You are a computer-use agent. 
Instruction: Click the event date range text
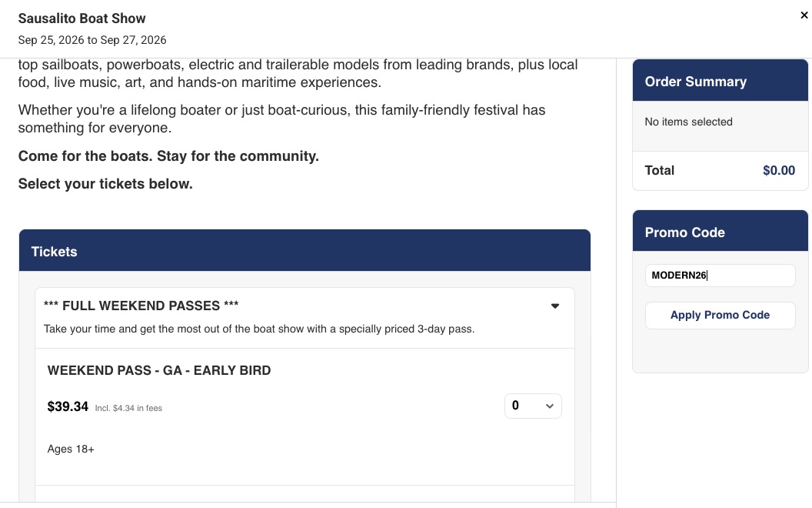coord(92,40)
